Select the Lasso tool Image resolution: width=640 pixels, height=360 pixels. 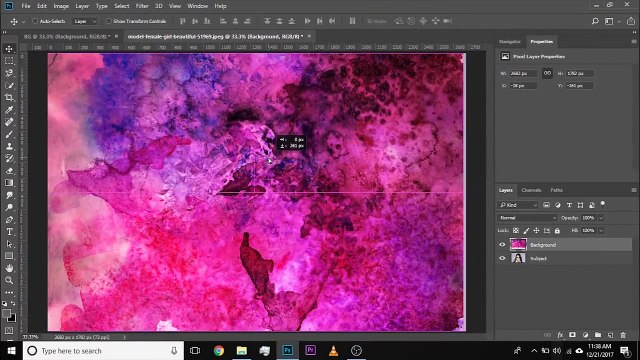(9, 73)
